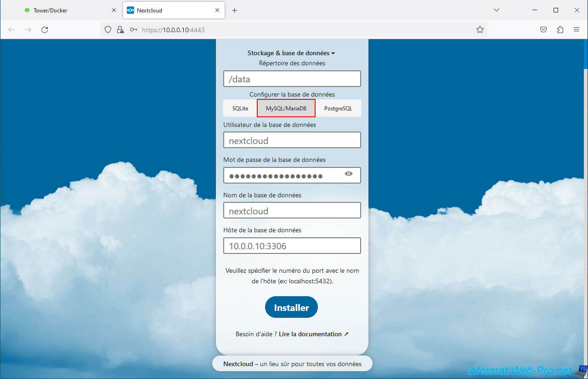The width and height of the screenshot is (588, 379).
Task: Open the browser Extensions puzzle icon
Action: pos(560,30)
